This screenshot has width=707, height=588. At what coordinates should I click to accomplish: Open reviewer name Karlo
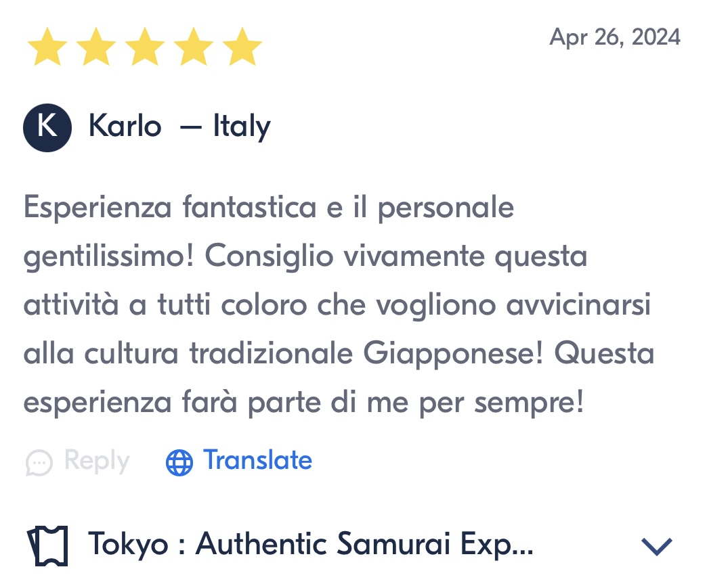point(125,126)
